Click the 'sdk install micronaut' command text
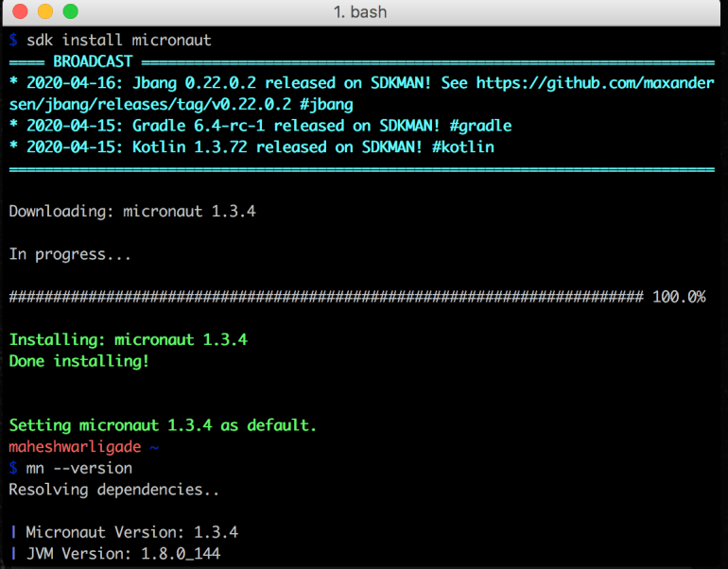 tap(119, 41)
